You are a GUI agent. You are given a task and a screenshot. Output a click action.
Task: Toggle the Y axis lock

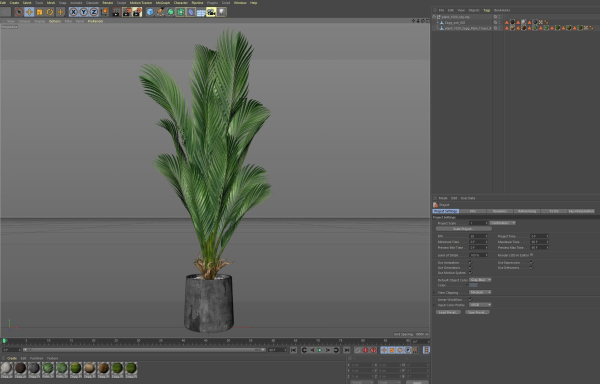[83, 12]
